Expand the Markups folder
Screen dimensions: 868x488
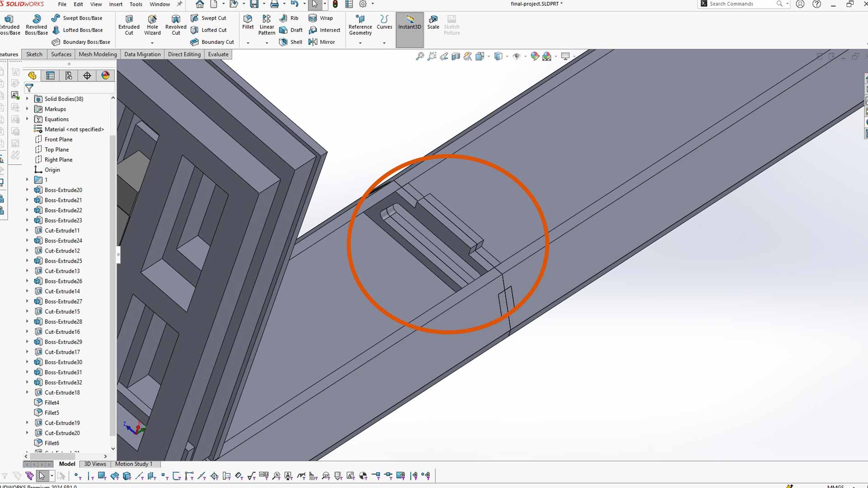[x=27, y=109]
